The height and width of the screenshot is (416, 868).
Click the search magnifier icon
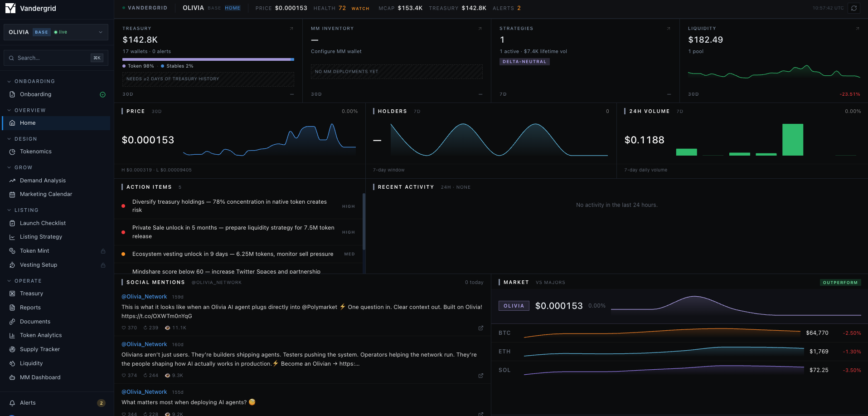12,58
